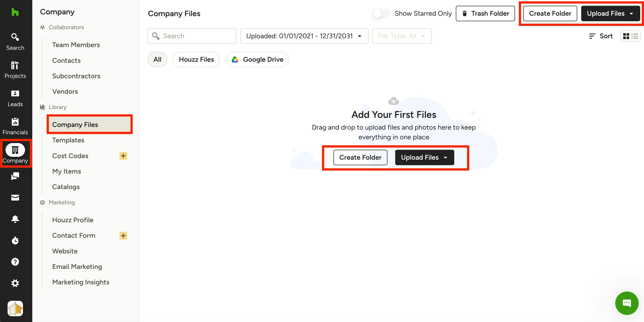
Task: Open Email Marketing in the sidebar
Action: [77, 266]
